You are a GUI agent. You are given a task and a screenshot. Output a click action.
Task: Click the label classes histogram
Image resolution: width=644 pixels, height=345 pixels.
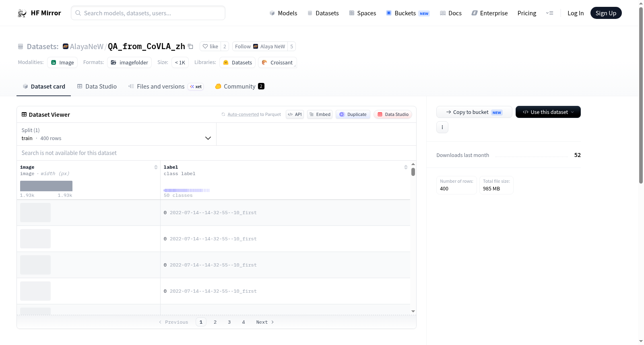click(x=187, y=190)
